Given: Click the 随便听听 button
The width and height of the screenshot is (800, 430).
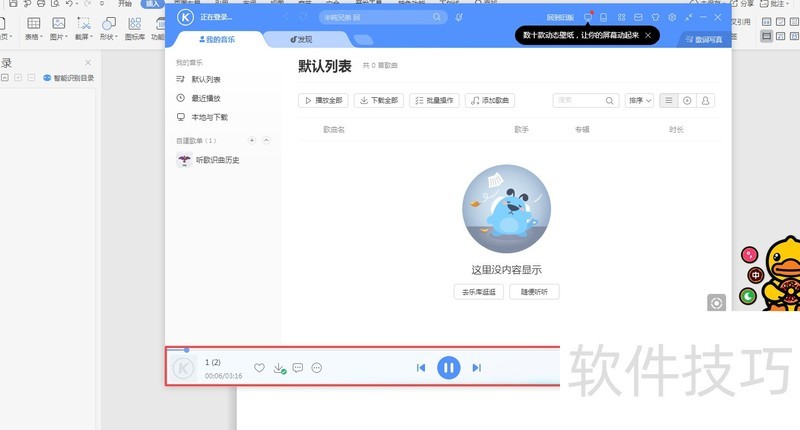Looking at the screenshot, I should pyautogui.click(x=534, y=292).
